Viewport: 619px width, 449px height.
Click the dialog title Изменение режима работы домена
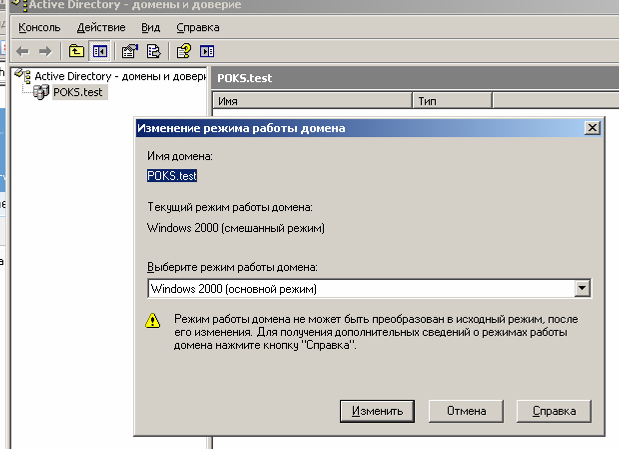tap(241, 128)
